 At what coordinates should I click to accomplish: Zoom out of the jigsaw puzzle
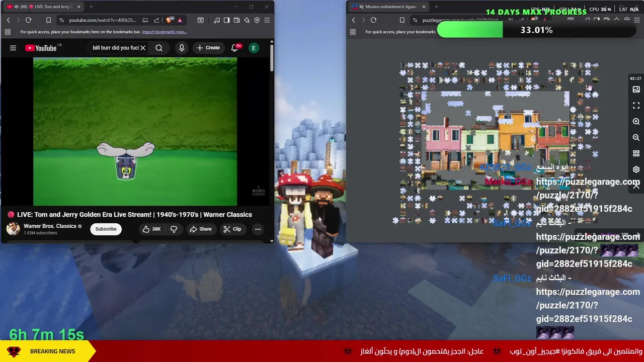pyautogui.click(x=636, y=138)
